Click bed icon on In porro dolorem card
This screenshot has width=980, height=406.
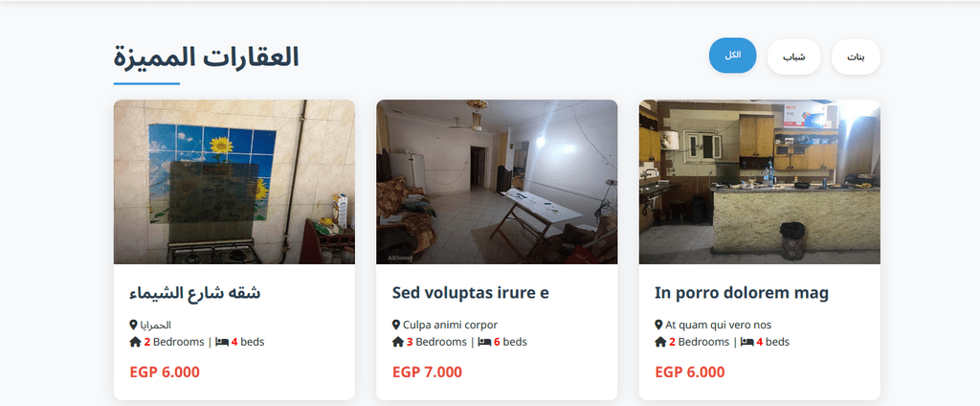tap(747, 342)
